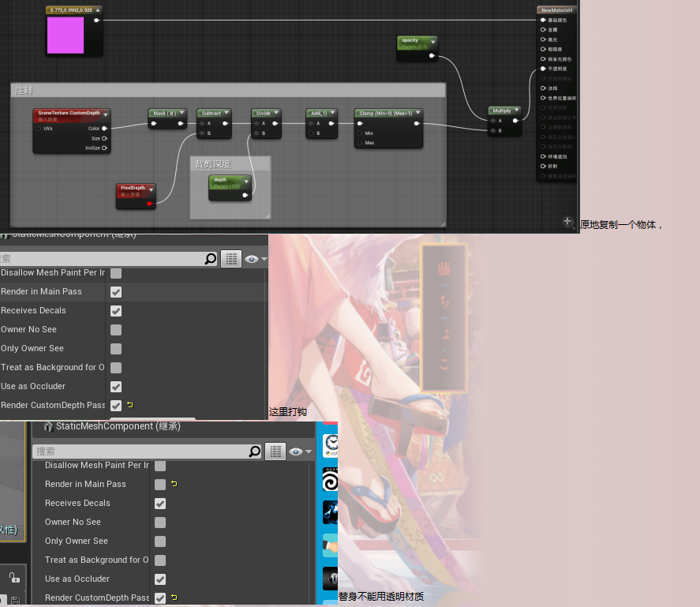Click the 法线 input pin on NewMaterial4
This screenshot has width=700, height=607.
click(543, 88)
